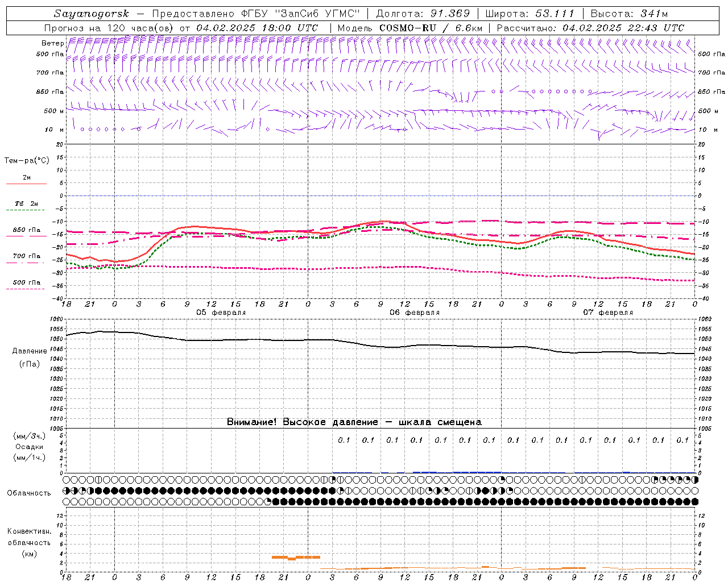Viewport: 728px width, 582px height.
Task: Select the '850 гПа' wind level label on left
Action: (50, 92)
